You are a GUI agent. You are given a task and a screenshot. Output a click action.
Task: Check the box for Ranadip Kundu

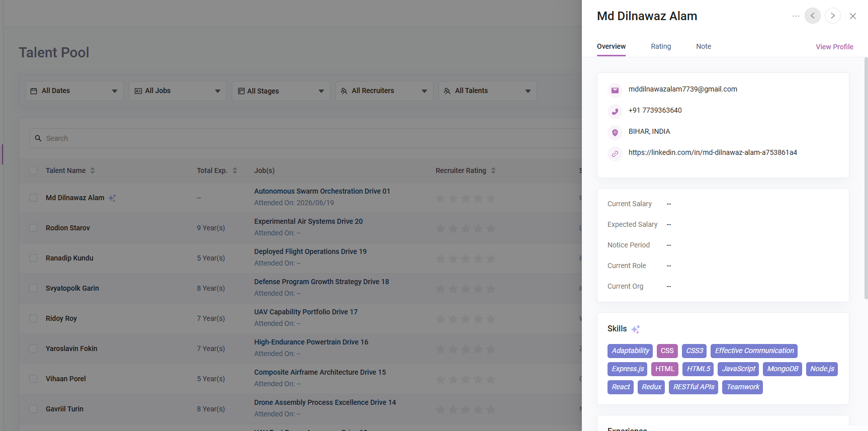click(x=33, y=258)
